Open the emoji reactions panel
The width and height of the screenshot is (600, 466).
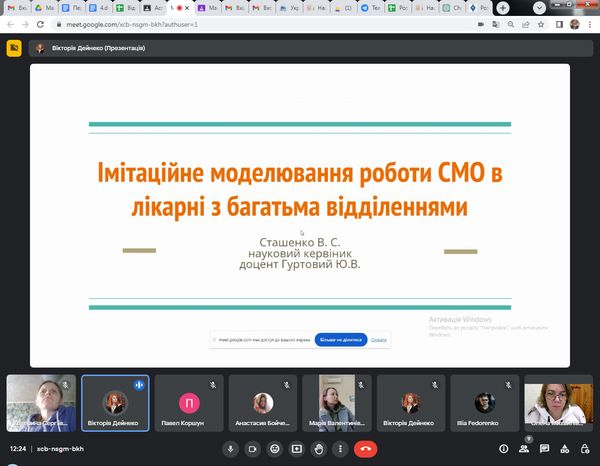(275, 449)
